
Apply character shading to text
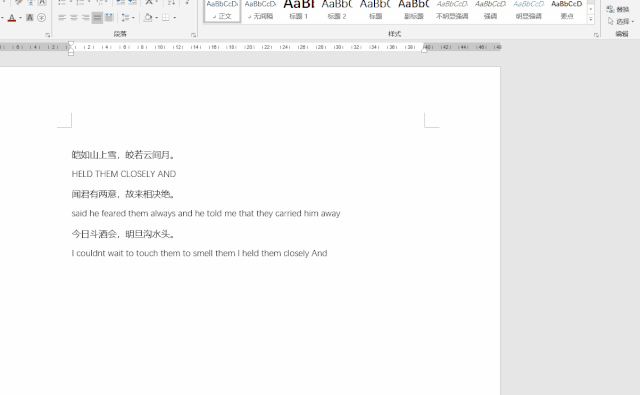[29, 18]
